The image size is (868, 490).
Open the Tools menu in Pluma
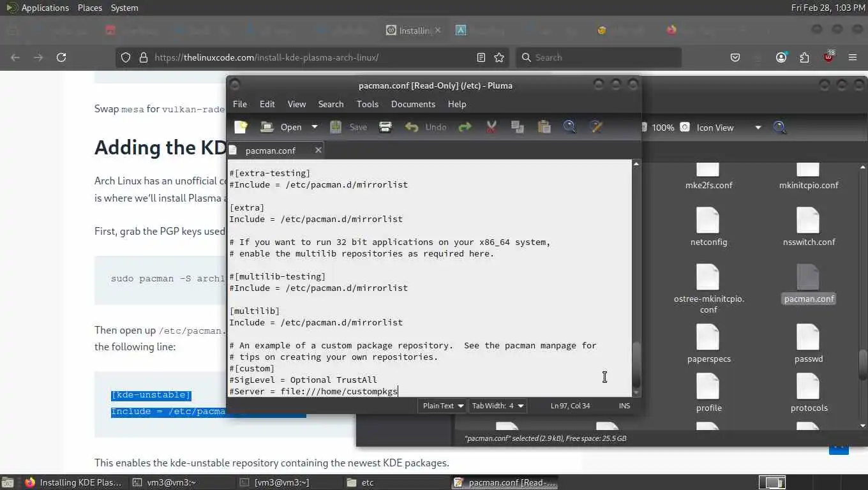[368, 104]
